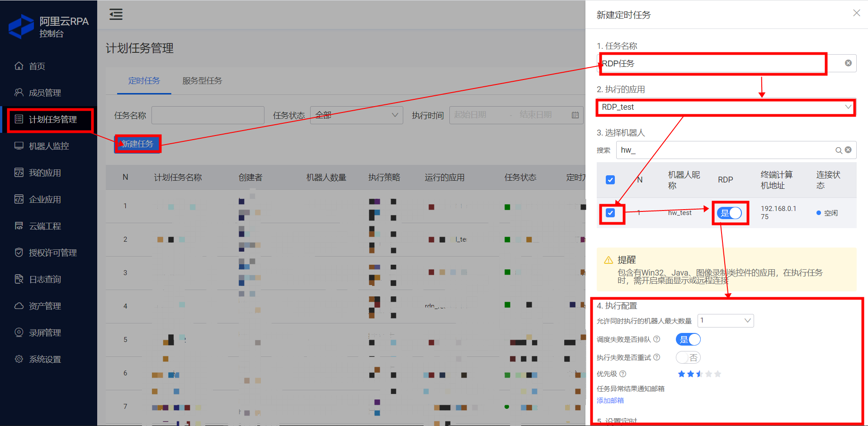The height and width of the screenshot is (426, 868).
Task: Click the magnifier search icon in robot search
Action: click(x=839, y=150)
